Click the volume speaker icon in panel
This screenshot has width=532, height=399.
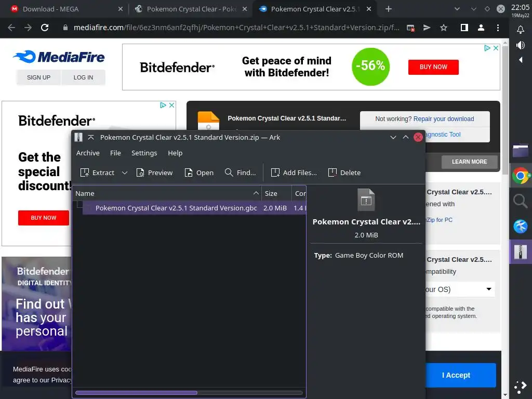[x=521, y=45]
